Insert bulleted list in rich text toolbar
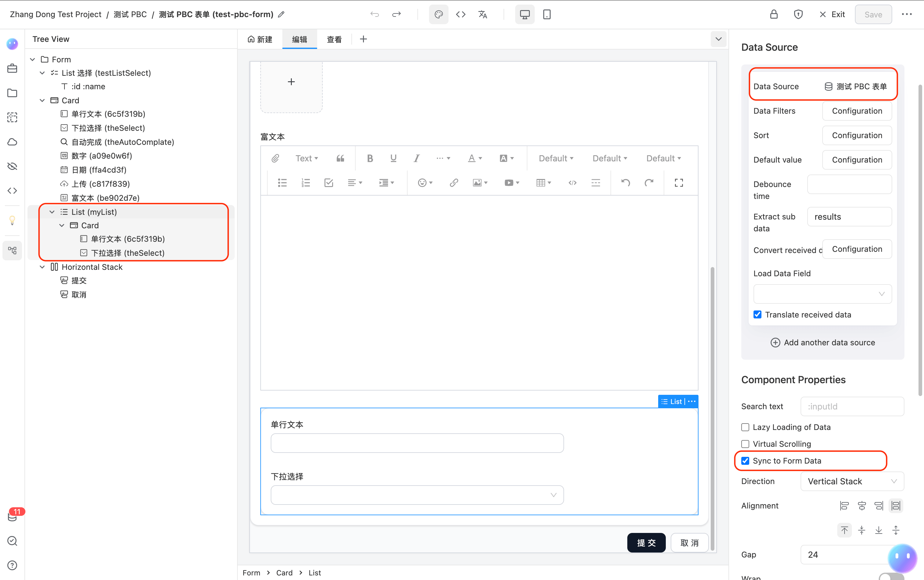This screenshot has height=580, width=924. pos(282,183)
